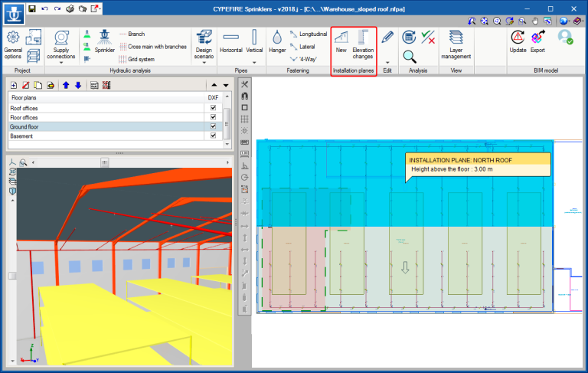Viewport: 588px width, 373px height.
Task: Open the Vertical pipe dropdown arrow
Action: 254,62
